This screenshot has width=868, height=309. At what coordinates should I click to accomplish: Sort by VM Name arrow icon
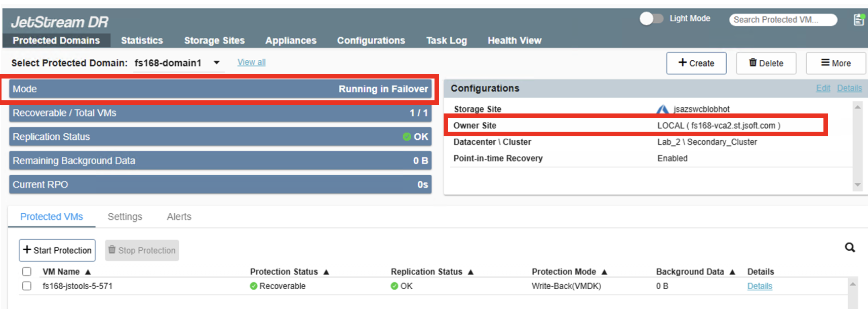pos(88,272)
